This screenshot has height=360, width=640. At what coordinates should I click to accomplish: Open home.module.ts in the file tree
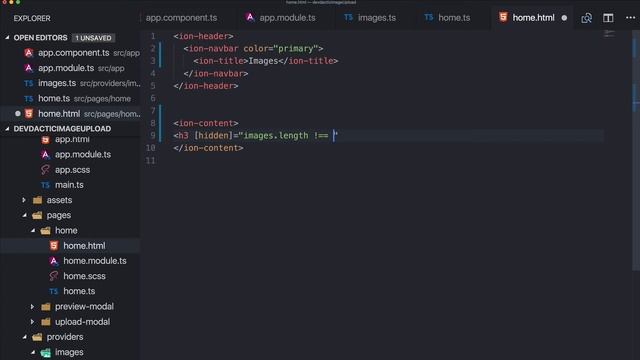95,261
